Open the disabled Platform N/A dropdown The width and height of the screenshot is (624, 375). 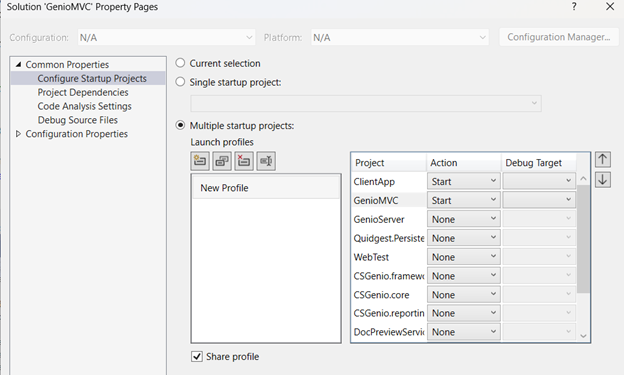(400, 37)
